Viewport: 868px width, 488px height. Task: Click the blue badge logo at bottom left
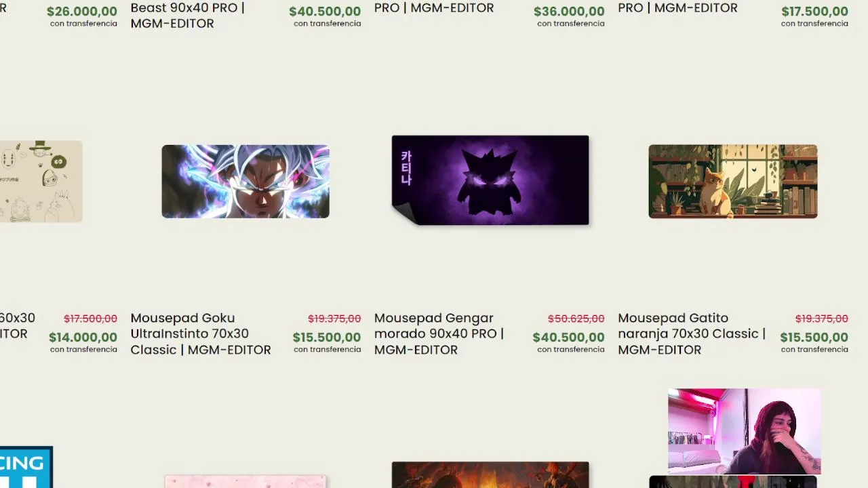(x=26, y=467)
